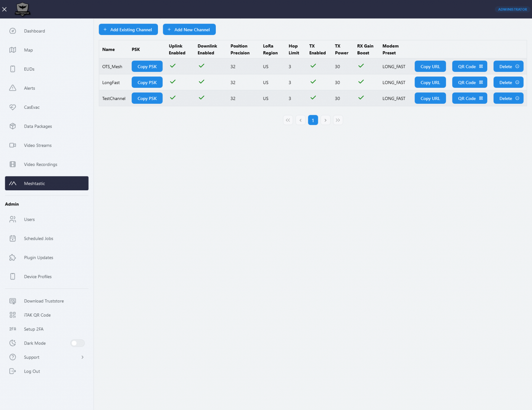Image resolution: width=532 pixels, height=410 pixels.
Task: Jump to last page with double-chevron
Action: pos(338,120)
